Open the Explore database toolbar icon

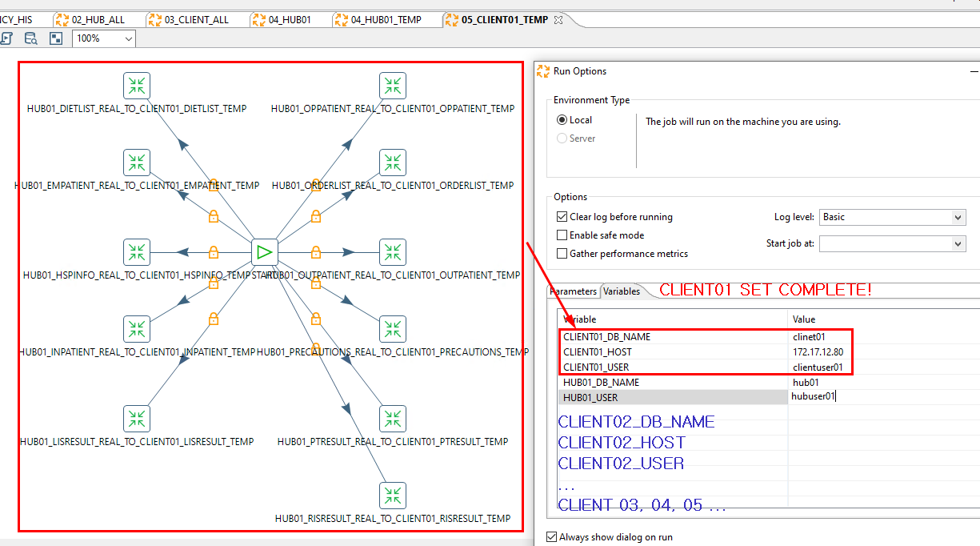[30, 38]
